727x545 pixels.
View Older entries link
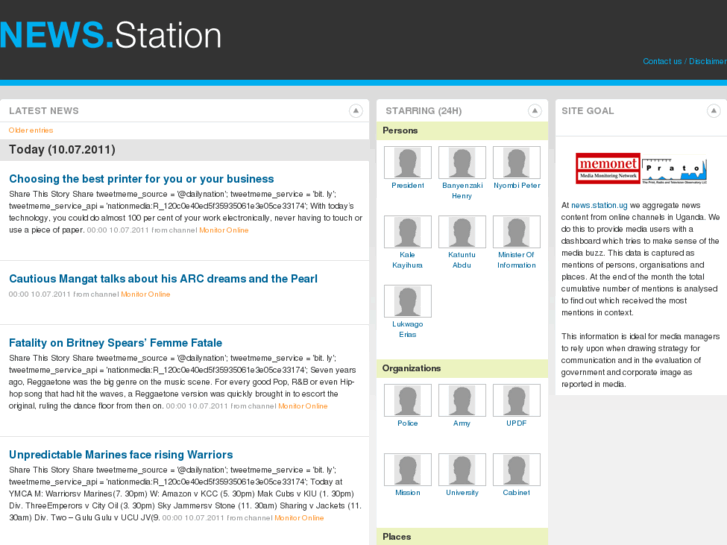click(31, 130)
